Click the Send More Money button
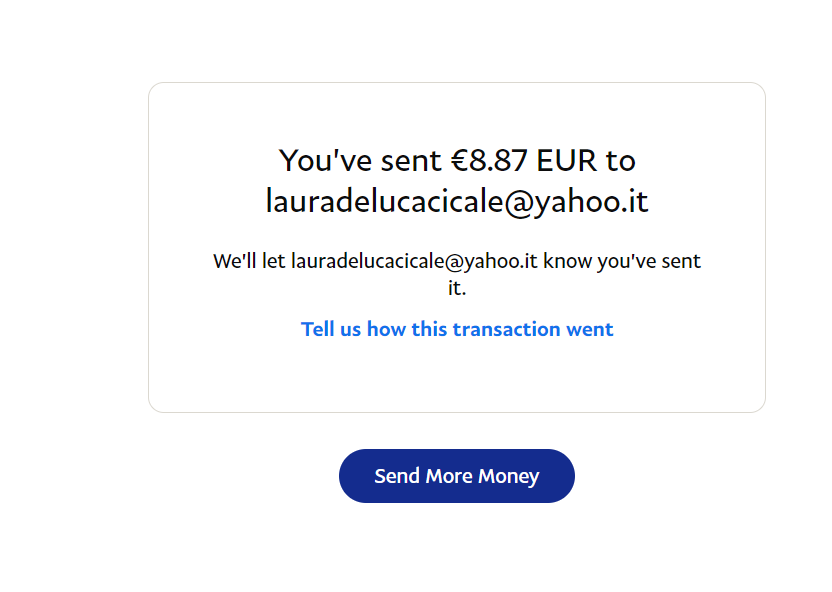Screen dimensions: 832x592 tap(456, 476)
